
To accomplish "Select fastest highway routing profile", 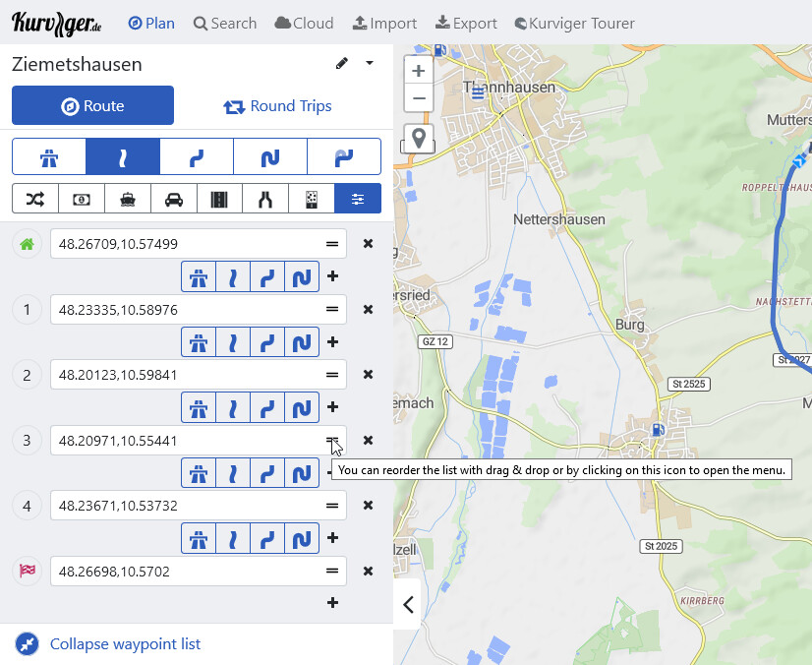I will click(49, 156).
